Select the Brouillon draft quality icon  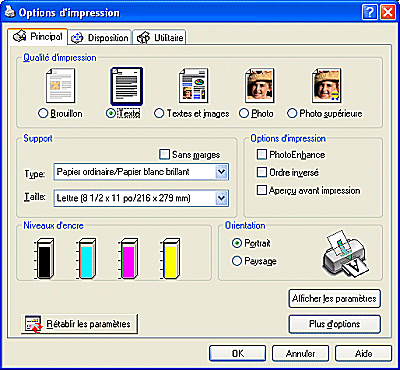[60, 86]
